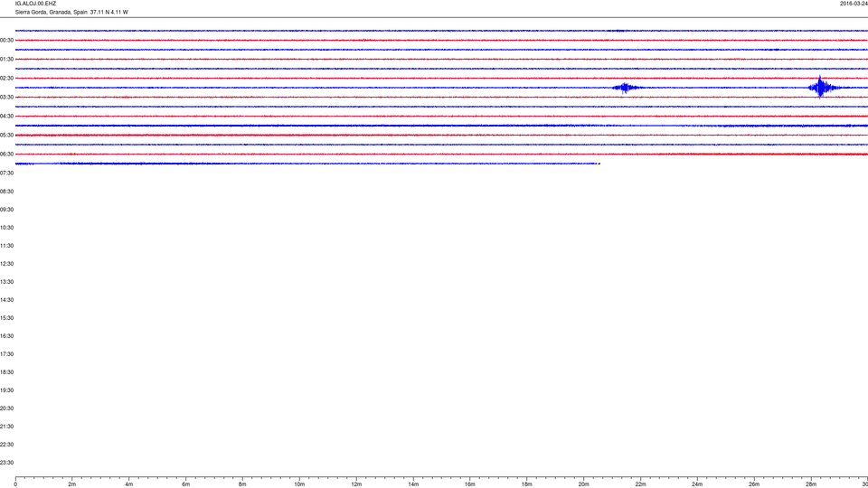This screenshot has width=868, height=488.
Task: Click the 14:30 time label
Action: coord(6,300)
